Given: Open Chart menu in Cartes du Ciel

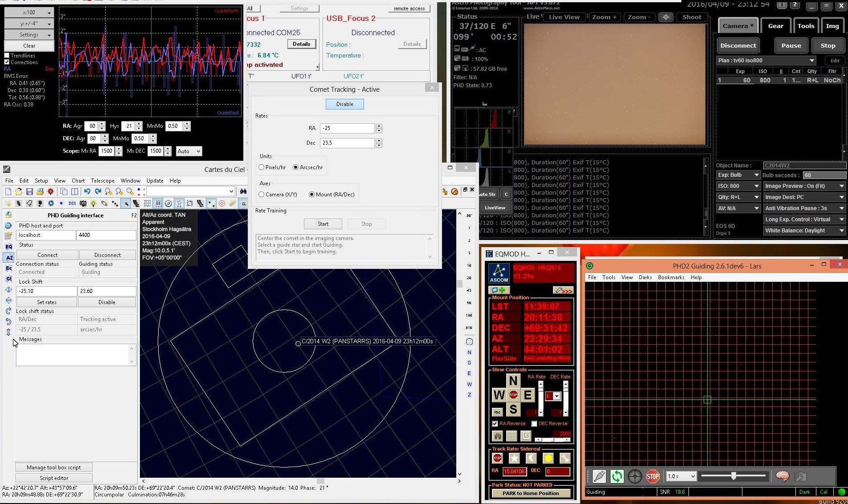Looking at the screenshot, I should click(78, 181).
